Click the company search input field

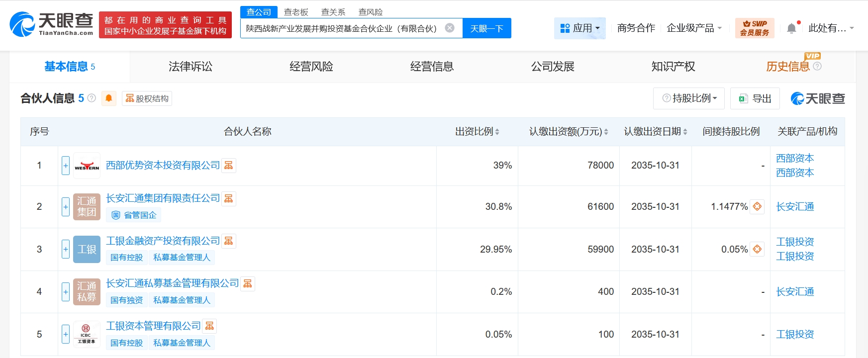341,28
